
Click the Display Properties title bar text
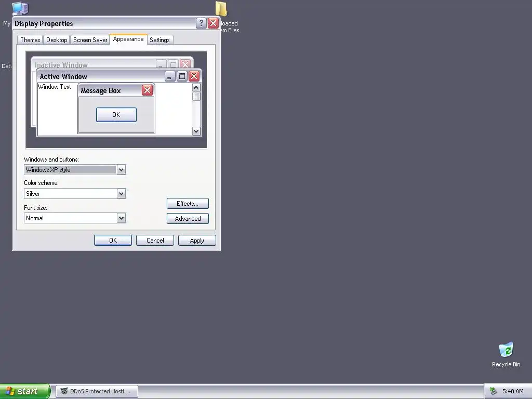(44, 23)
